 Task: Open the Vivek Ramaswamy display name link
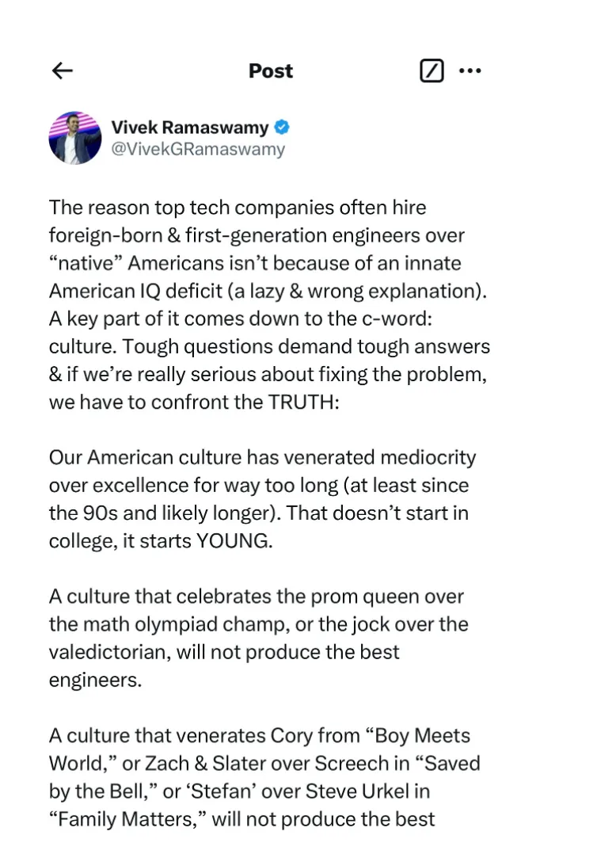189,127
